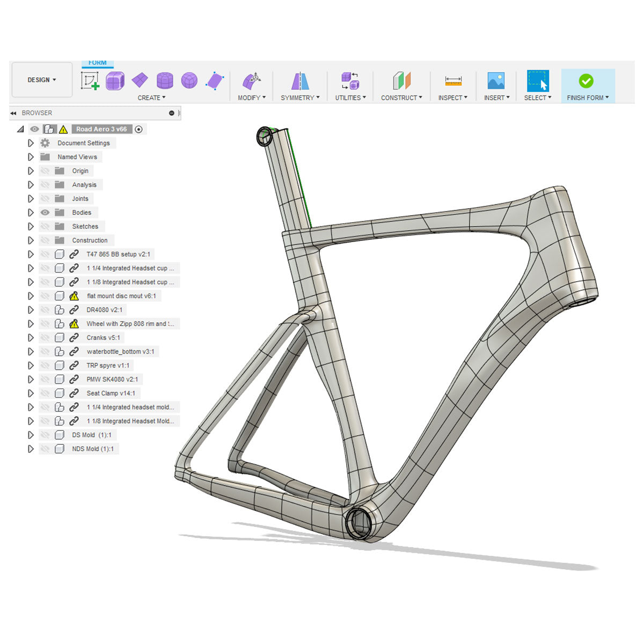Show the TRP spyre v1:1 component
Viewport: 644px width, 644px height.
pyautogui.click(x=45, y=365)
